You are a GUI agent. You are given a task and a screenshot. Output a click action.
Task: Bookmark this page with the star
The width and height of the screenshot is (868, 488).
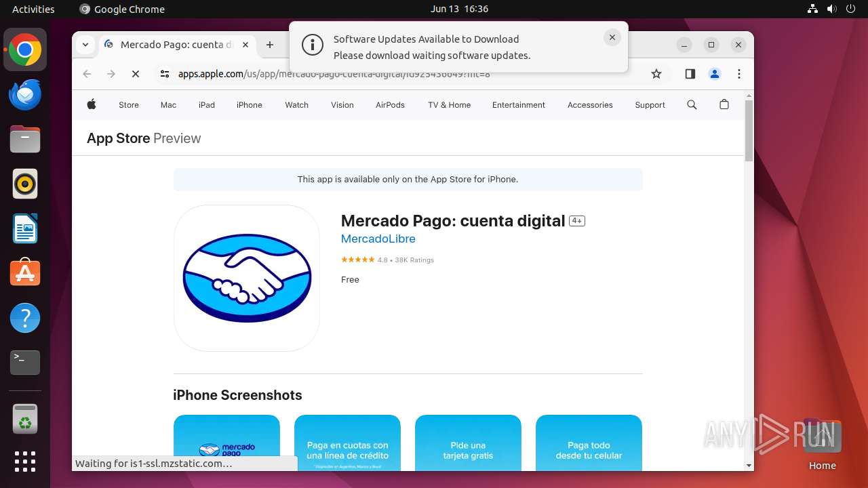coord(656,74)
